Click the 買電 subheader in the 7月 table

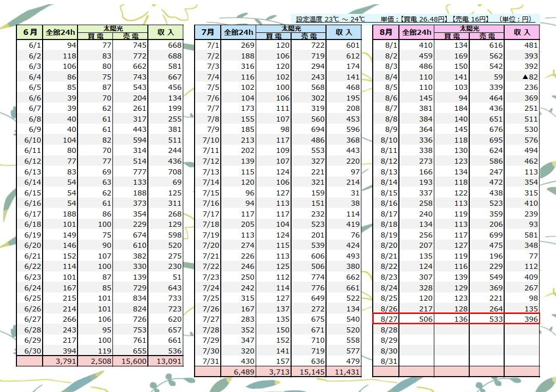tap(274, 36)
